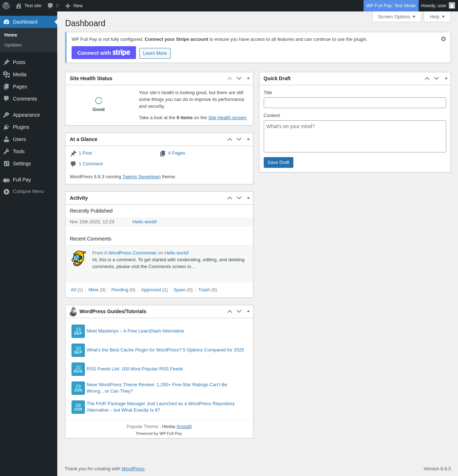The height and width of the screenshot is (476, 458).
Task: Open the 1 Comment link
Action: point(91,164)
